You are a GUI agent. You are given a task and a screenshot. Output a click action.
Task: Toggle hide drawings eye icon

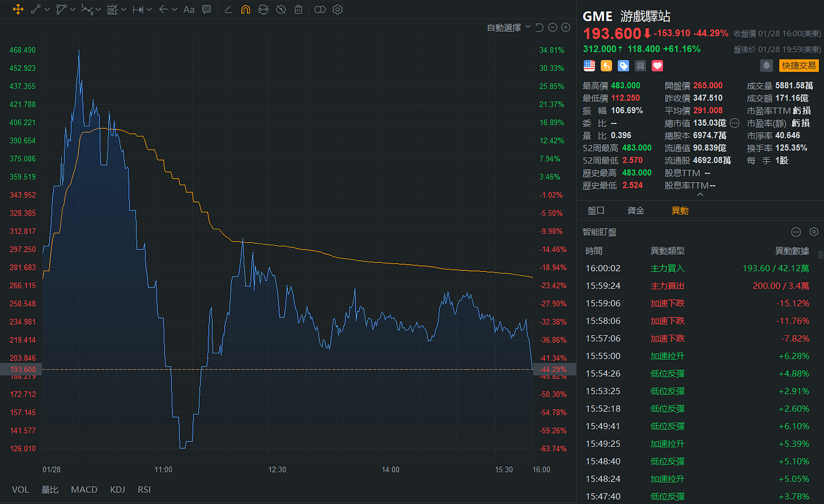pyautogui.click(x=281, y=9)
